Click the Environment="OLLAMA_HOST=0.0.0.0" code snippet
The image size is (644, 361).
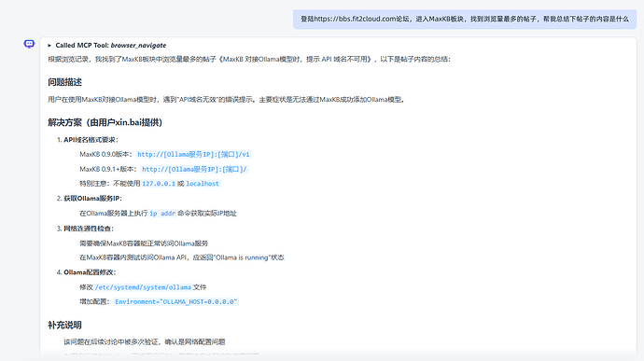tap(175, 302)
